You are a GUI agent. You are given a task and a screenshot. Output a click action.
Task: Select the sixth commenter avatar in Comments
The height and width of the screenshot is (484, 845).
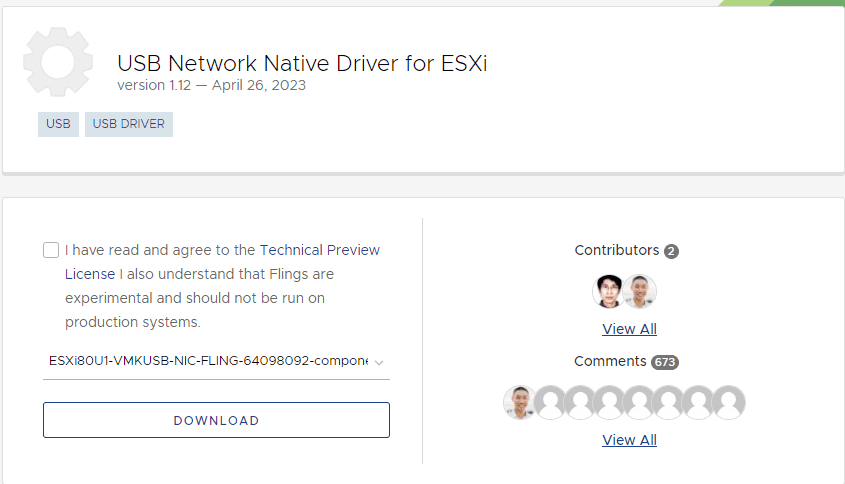(669, 402)
